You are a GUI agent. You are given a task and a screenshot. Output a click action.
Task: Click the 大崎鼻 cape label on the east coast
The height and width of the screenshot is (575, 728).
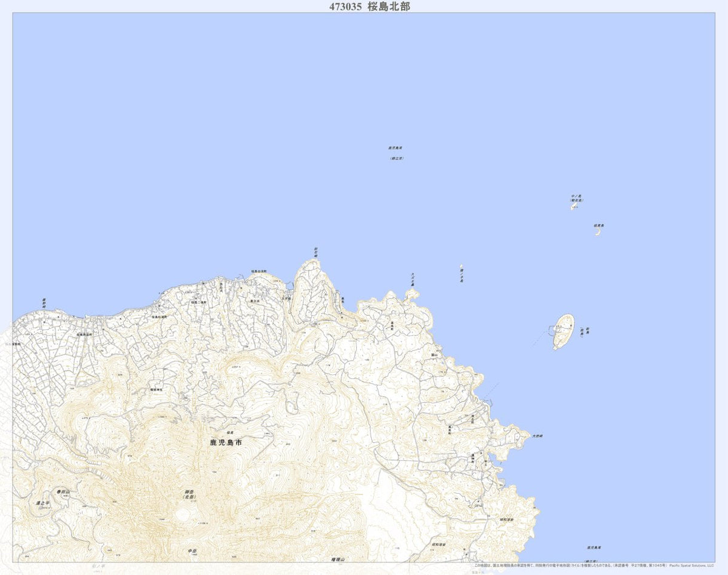[x=537, y=436]
